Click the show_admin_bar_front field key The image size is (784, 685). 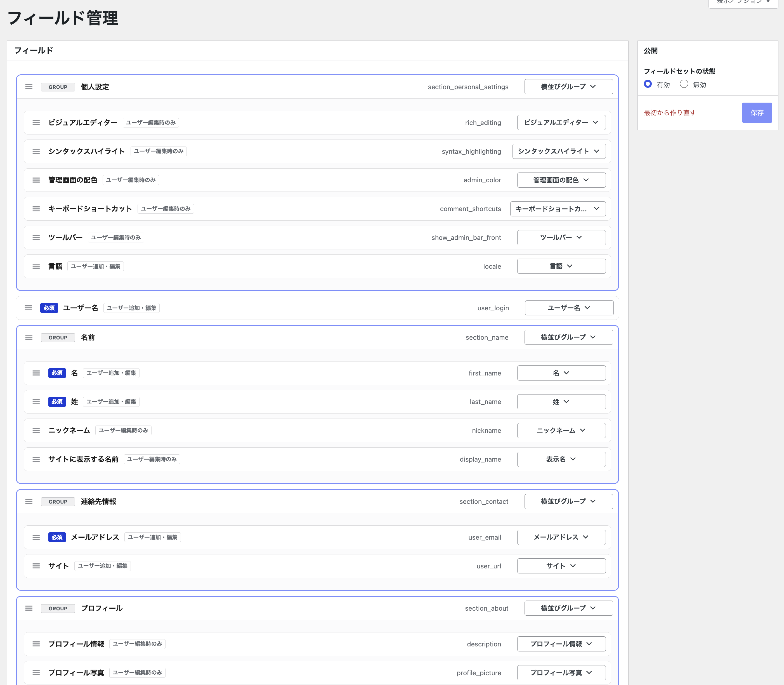[466, 237]
